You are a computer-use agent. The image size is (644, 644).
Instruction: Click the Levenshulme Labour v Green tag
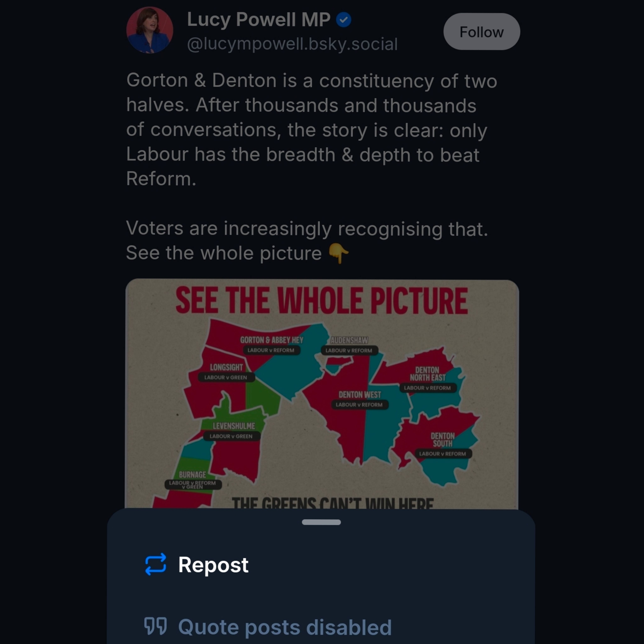tap(231, 436)
